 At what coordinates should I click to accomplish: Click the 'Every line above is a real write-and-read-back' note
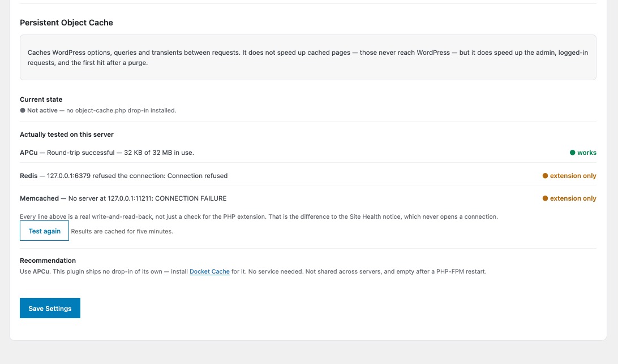tap(259, 217)
